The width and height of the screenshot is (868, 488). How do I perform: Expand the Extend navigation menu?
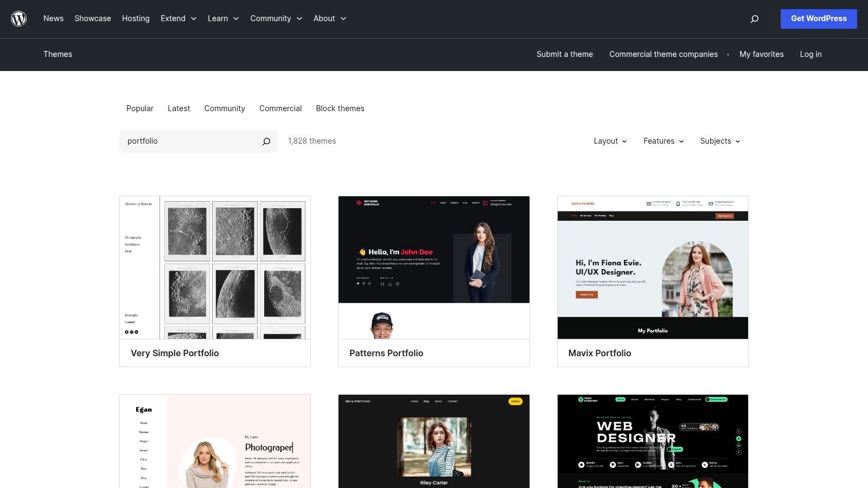click(x=178, y=18)
